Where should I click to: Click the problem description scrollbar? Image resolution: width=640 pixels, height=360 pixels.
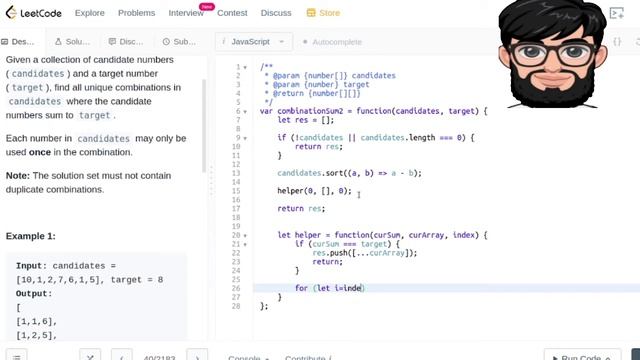(x=204, y=126)
